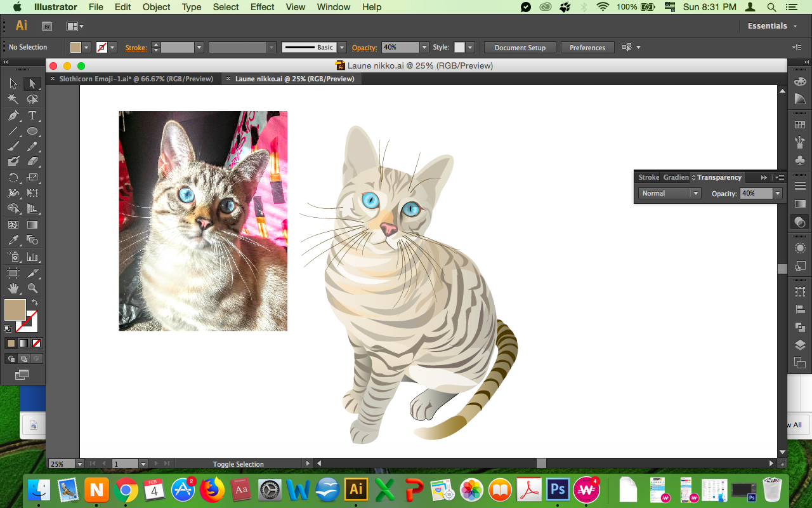Open the Object menu
The height and width of the screenshot is (508, 812).
click(x=156, y=7)
